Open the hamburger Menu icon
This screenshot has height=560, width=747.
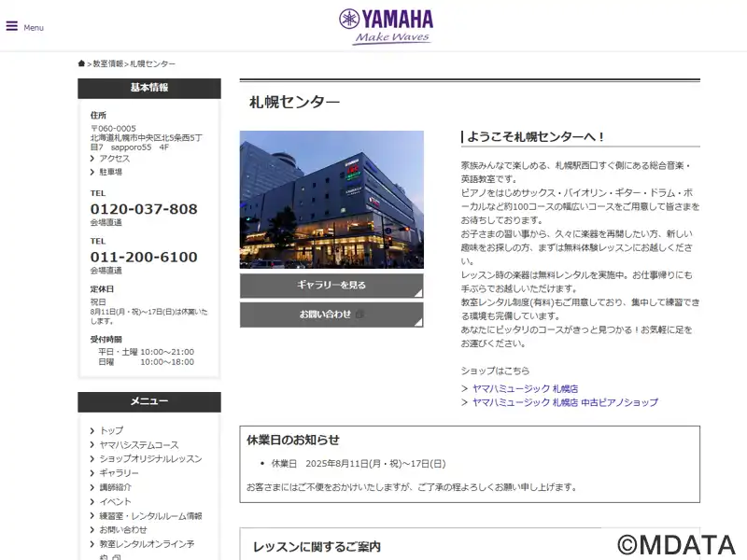pos(12,26)
